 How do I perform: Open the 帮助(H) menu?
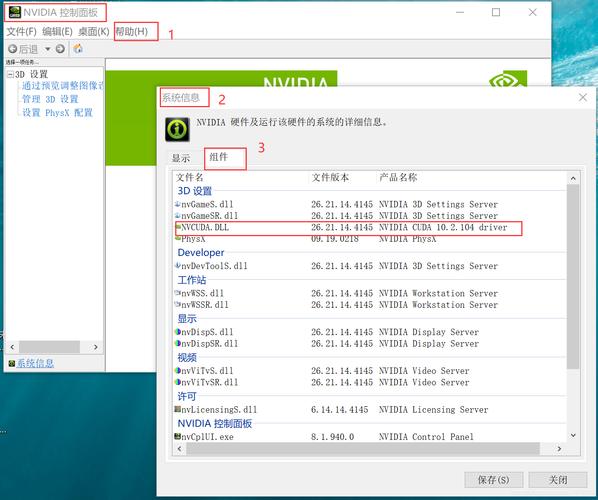132,31
